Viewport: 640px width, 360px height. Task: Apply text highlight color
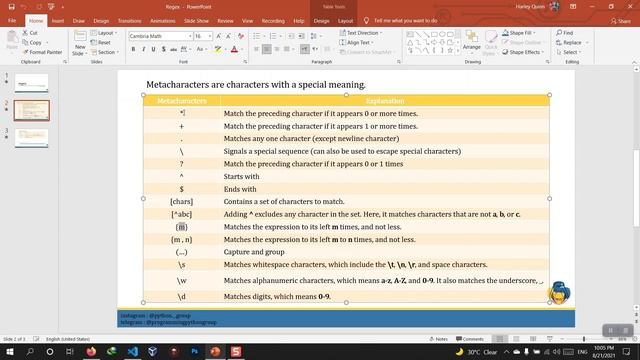point(218,49)
